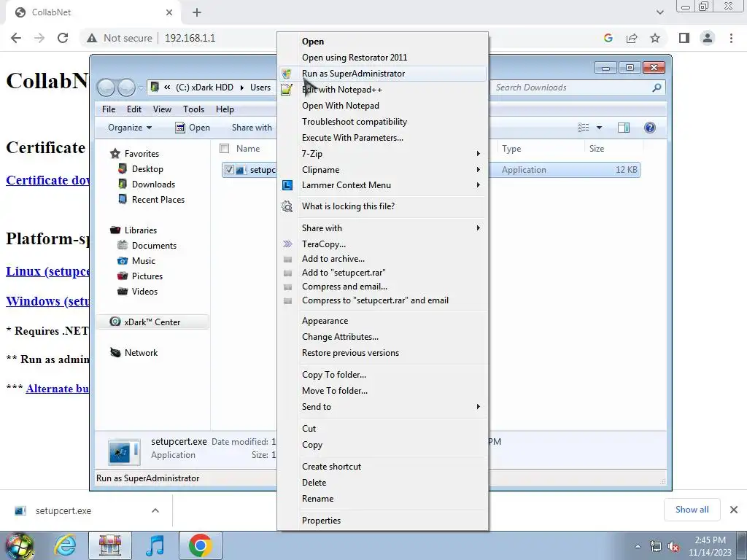Click Explorer back navigation button
The image size is (747, 560).
click(106, 87)
